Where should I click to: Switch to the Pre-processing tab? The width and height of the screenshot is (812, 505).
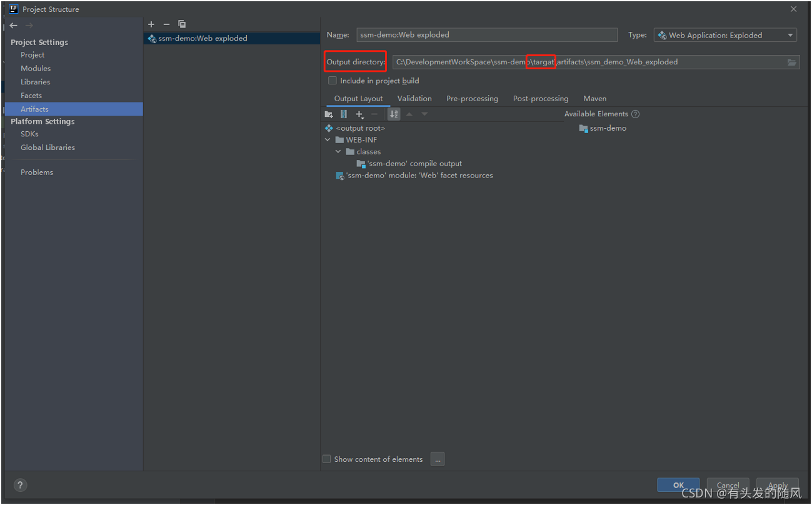[472, 99]
